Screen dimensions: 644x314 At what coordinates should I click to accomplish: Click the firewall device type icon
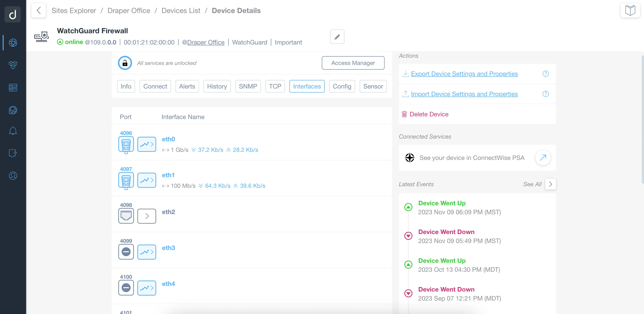click(42, 37)
